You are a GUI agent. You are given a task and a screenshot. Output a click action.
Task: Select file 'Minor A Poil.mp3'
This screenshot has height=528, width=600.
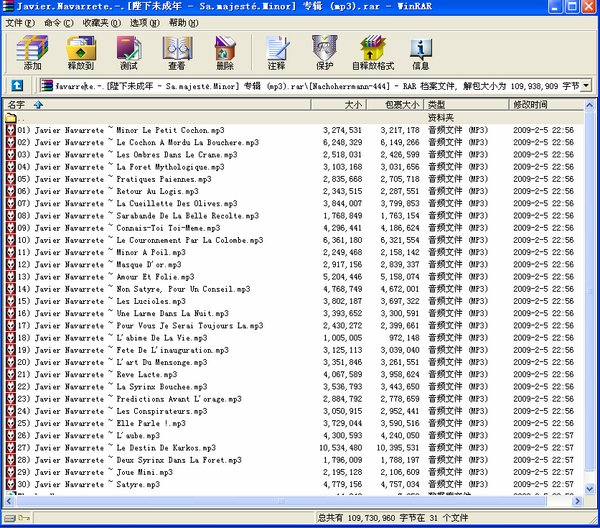pyautogui.click(x=101, y=253)
